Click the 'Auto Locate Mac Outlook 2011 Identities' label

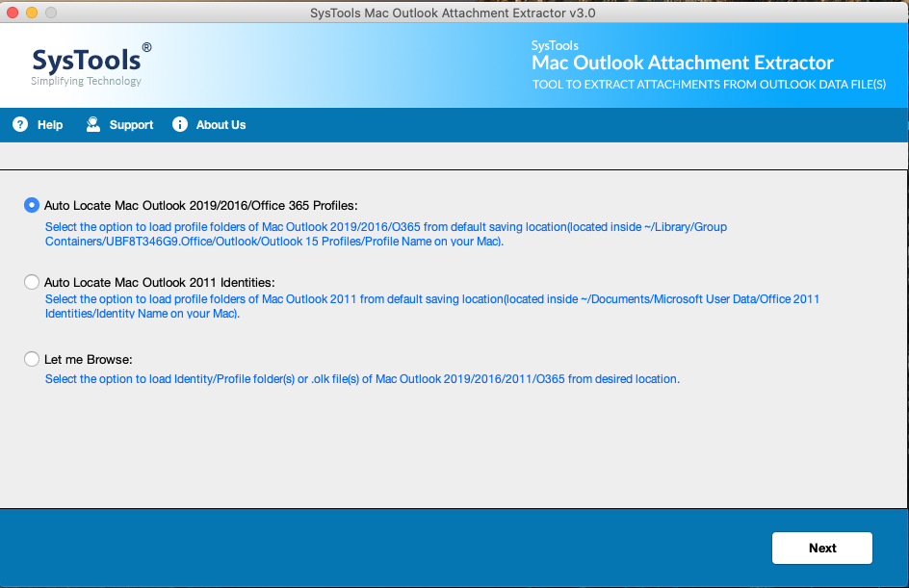[160, 282]
